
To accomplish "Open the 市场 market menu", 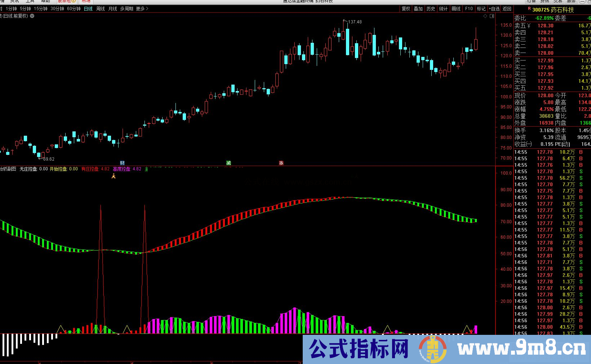I will click(85, 1).
